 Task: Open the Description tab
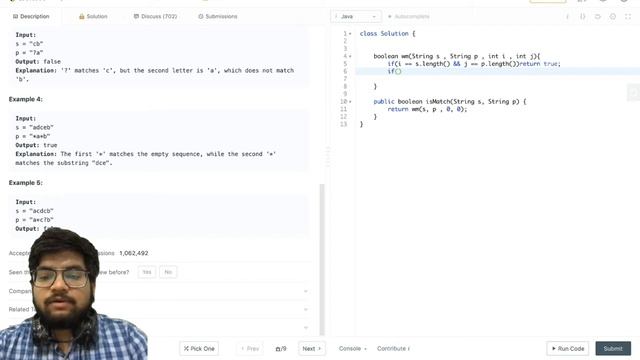31,16
